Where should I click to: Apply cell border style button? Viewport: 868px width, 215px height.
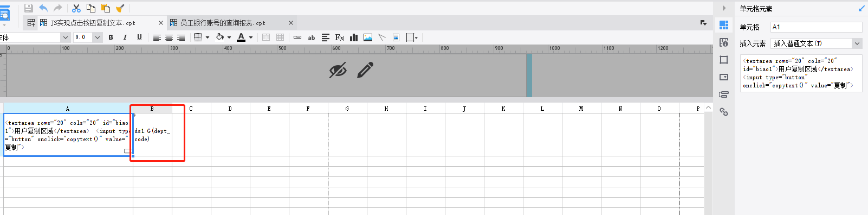click(x=198, y=37)
